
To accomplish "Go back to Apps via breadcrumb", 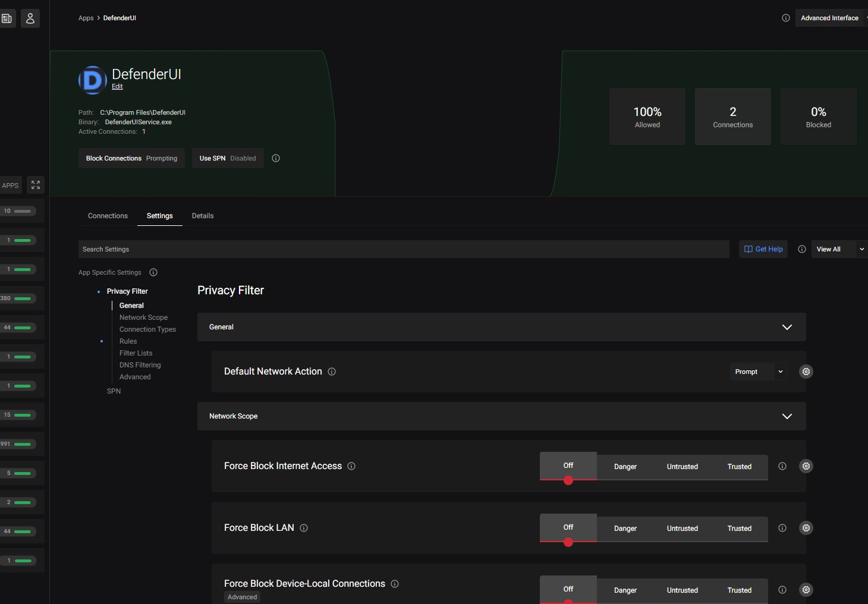I will coord(86,18).
